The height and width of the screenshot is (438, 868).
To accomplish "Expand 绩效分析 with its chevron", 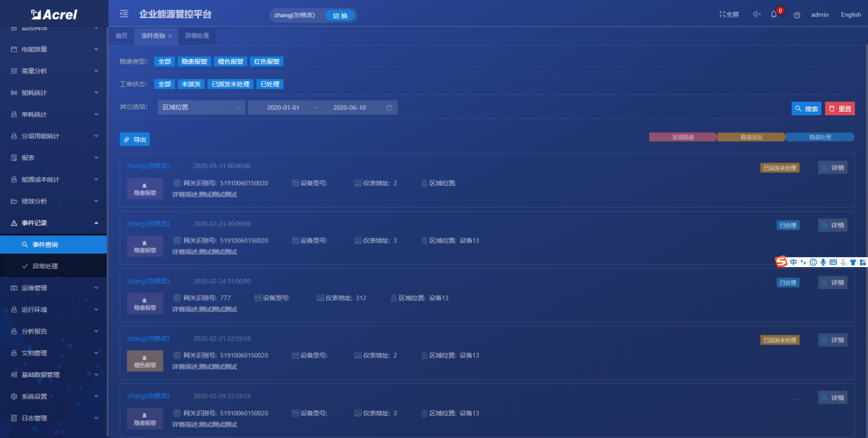I will point(96,201).
